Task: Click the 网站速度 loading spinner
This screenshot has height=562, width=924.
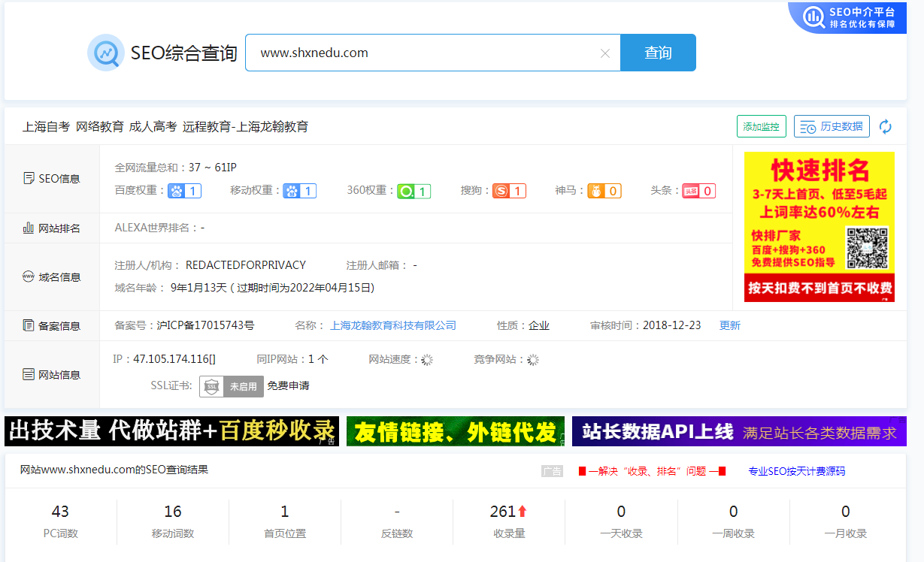Action: [x=427, y=360]
